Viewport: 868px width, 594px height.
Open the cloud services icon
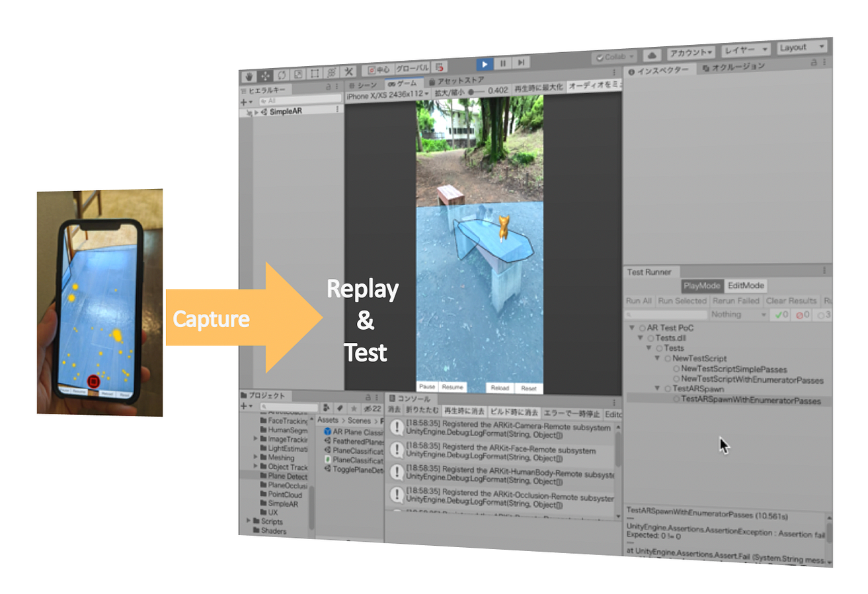point(651,56)
